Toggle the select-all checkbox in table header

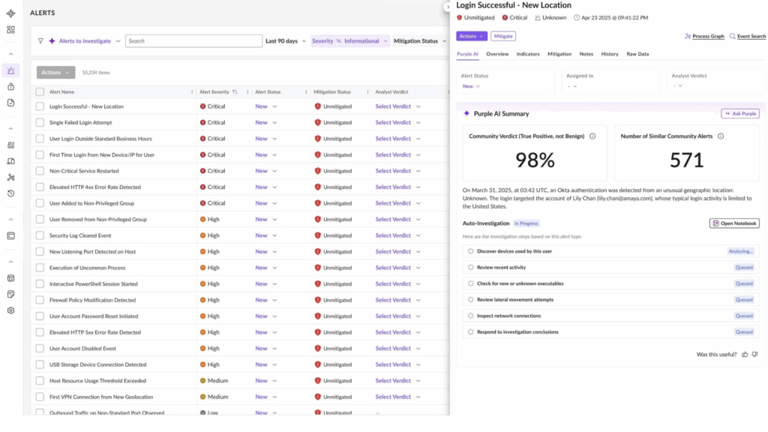pos(40,91)
